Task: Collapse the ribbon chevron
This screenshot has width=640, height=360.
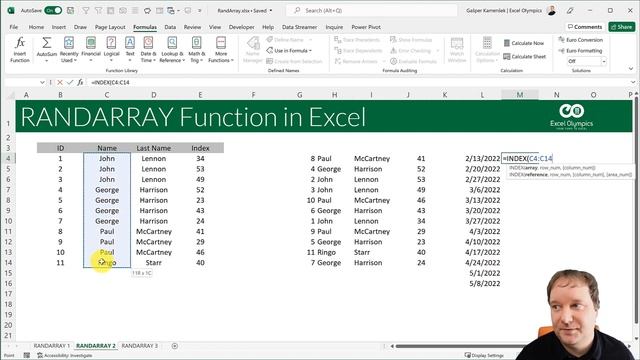Action: point(631,69)
